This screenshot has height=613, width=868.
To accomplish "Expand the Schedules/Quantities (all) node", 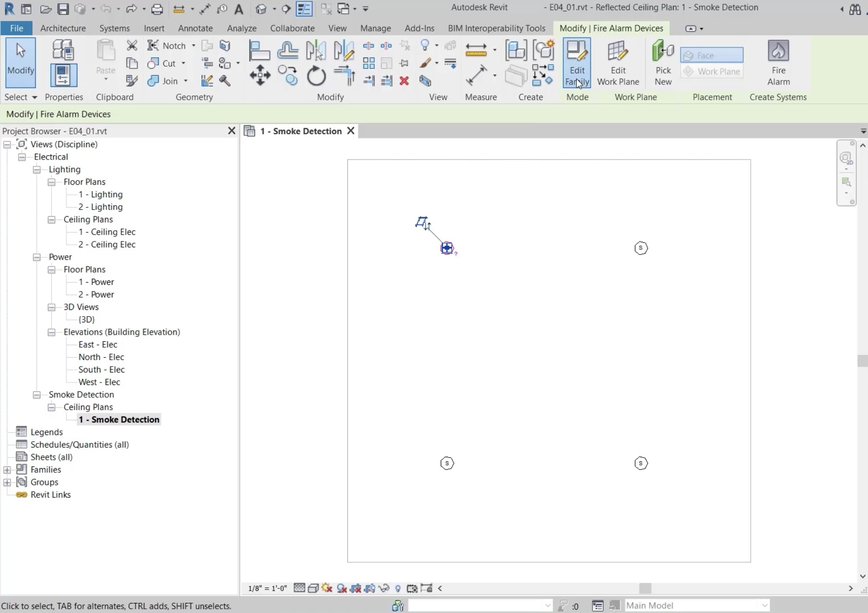I will [7, 445].
